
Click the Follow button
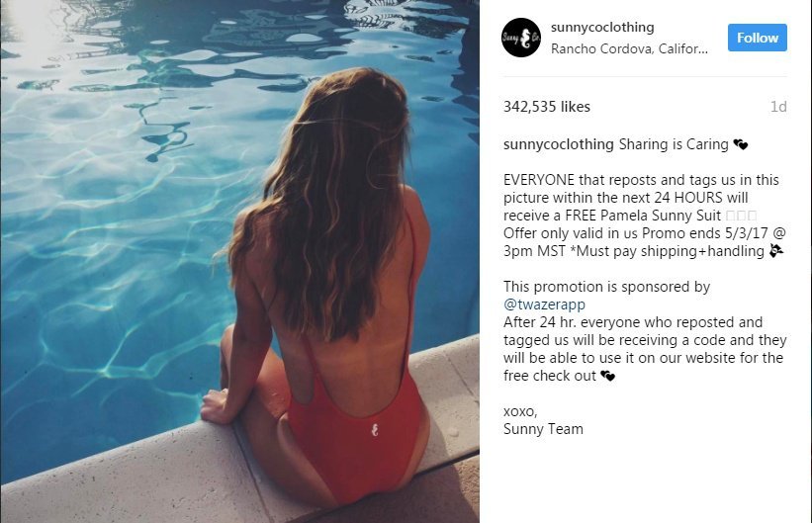(757, 38)
